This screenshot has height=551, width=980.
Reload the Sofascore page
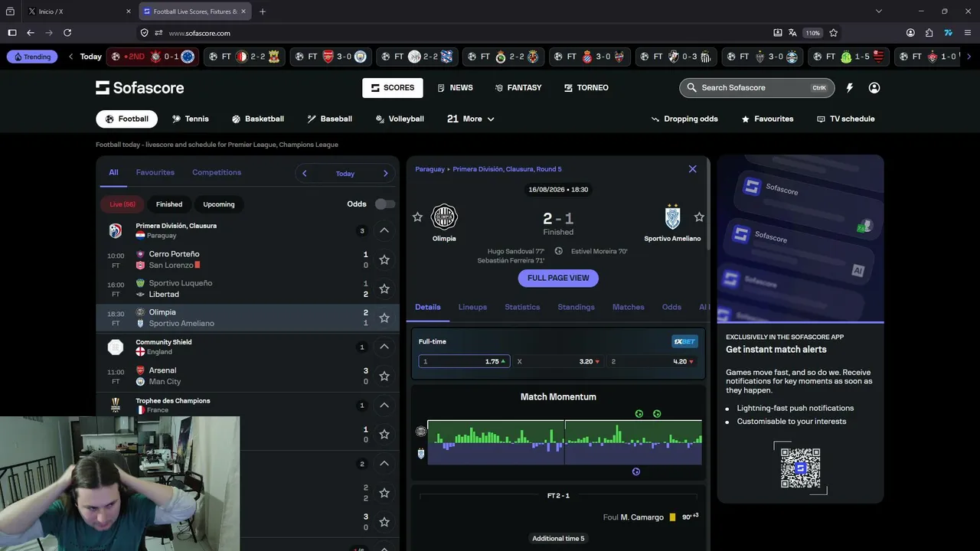[x=67, y=33]
